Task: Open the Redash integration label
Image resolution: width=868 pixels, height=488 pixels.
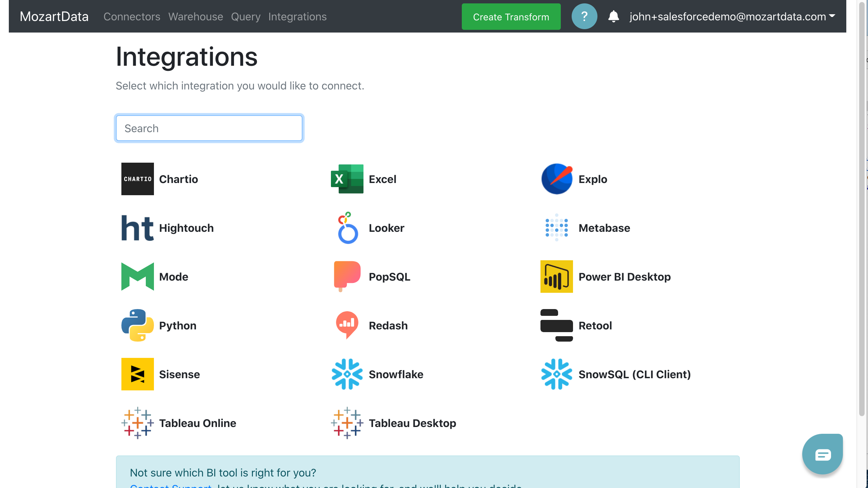Action: [x=388, y=325]
